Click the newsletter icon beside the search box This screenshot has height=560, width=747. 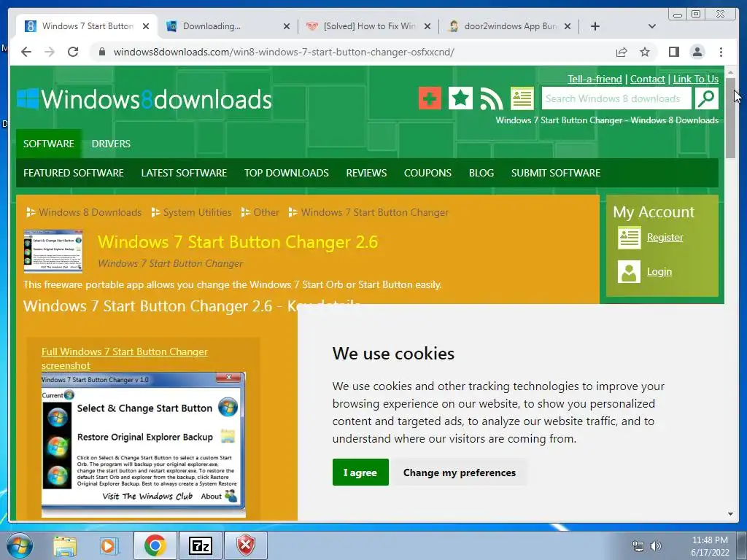click(x=522, y=98)
